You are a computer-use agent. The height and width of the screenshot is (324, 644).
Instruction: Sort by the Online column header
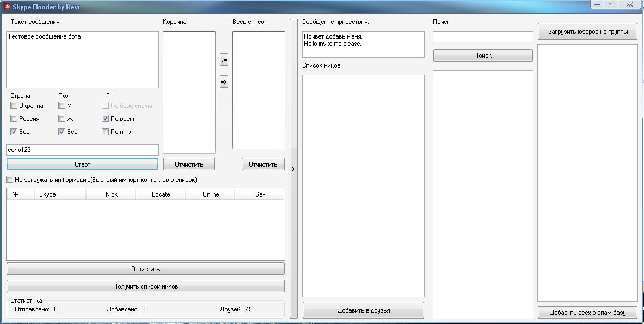click(210, 194)
